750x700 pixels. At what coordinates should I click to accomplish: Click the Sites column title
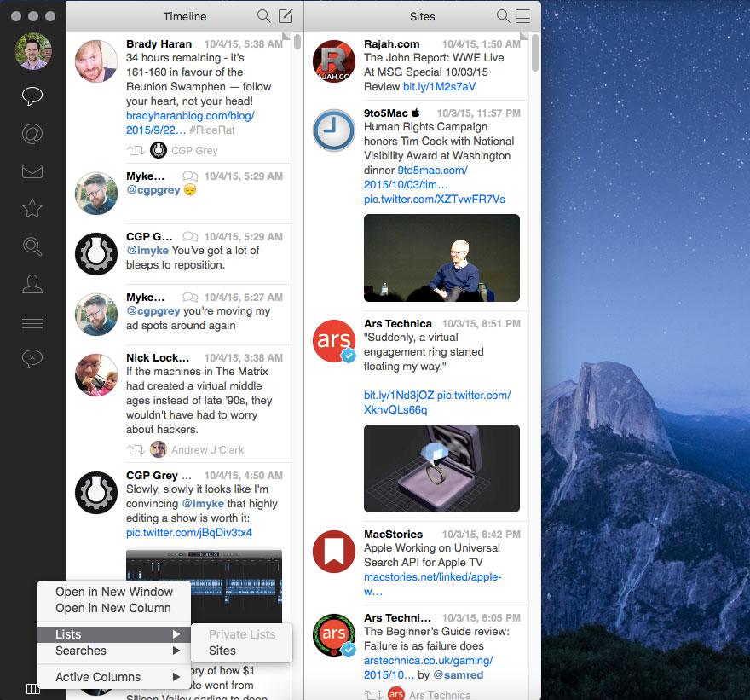pyautogui.click(x=423, y=17)
